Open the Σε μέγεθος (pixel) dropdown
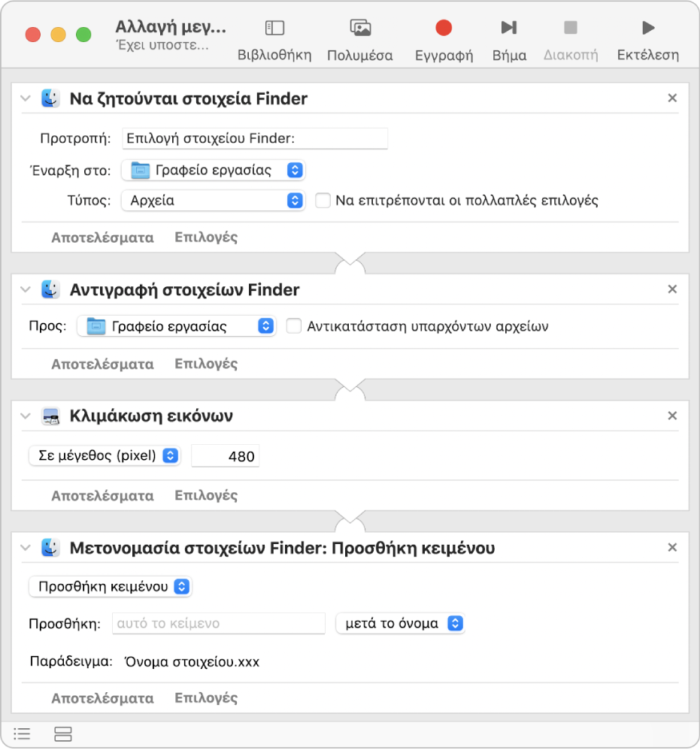Viewport: 700px width, 750px height. click(105, 455)
